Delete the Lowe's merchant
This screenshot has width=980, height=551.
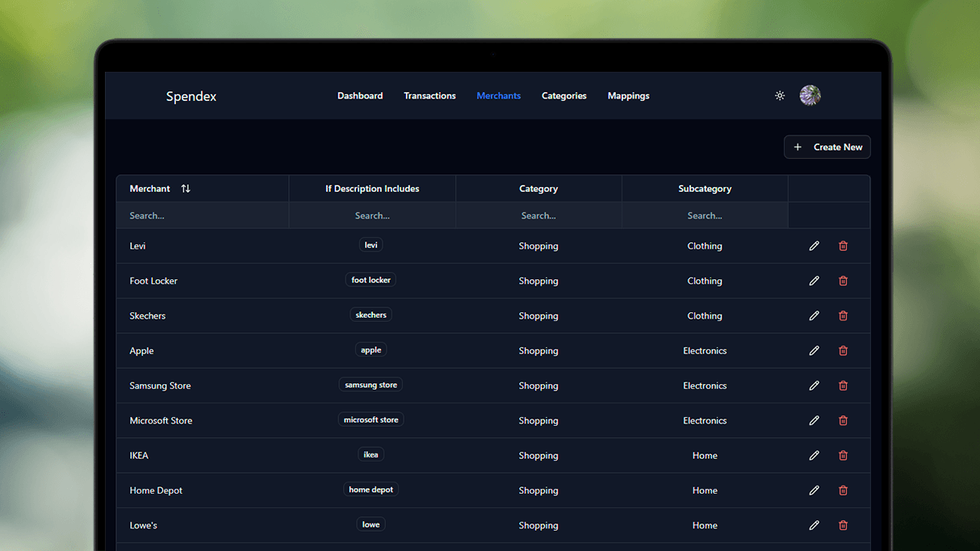coord(843,525)
